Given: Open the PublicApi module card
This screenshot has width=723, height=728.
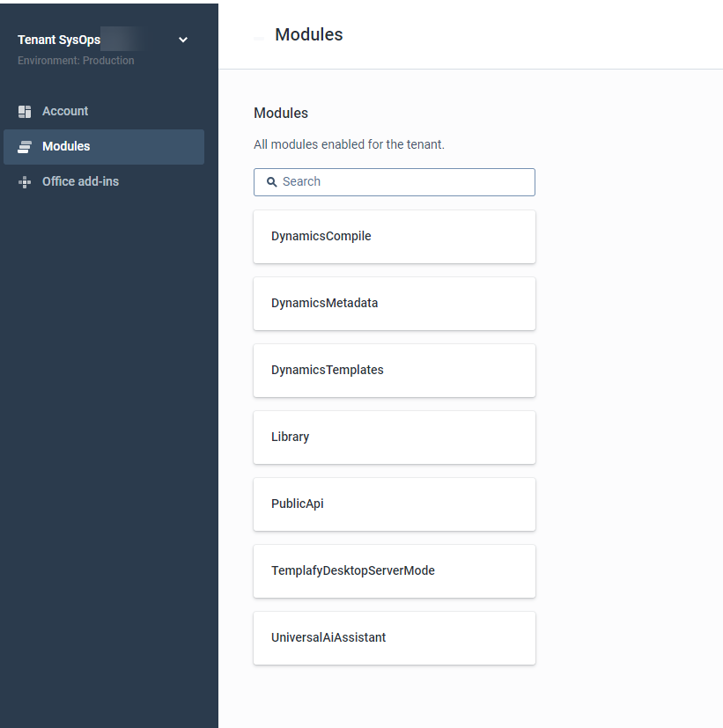Looking at the screenshot, I should click(x=395, y=504).
